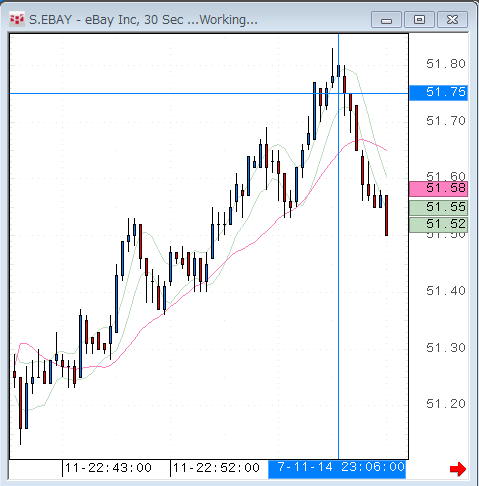The width and height of the screenshot is (479, 486).
Task: Click the 51.20 price scale label
Action: pyautogui.click(x=446, y=404)
